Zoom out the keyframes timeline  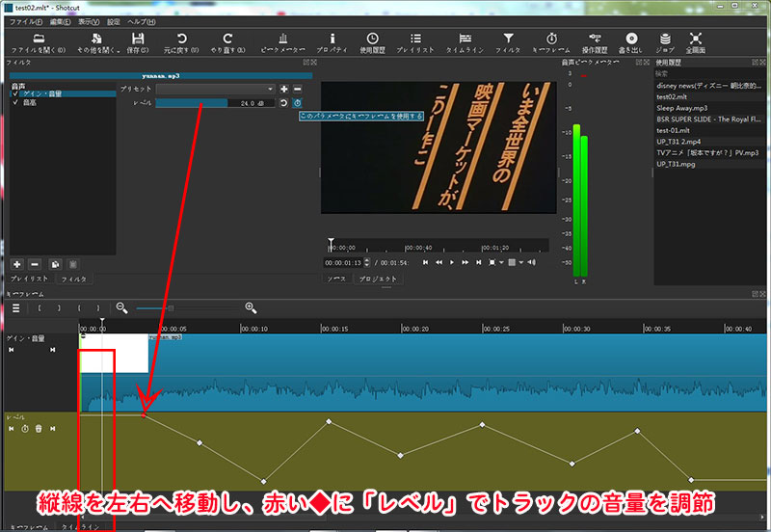[121, 308]
